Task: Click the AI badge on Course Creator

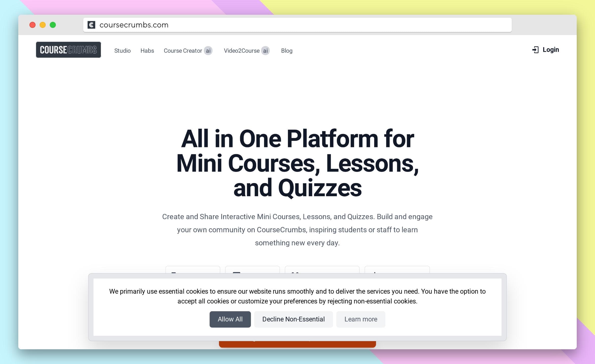Action: (208, 51)
